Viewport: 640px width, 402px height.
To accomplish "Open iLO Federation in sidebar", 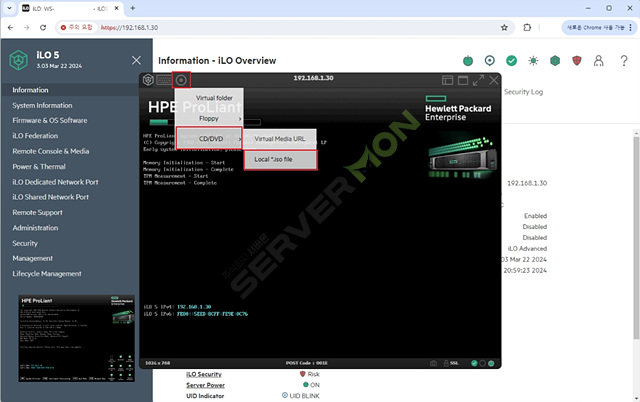I will 35,135.
